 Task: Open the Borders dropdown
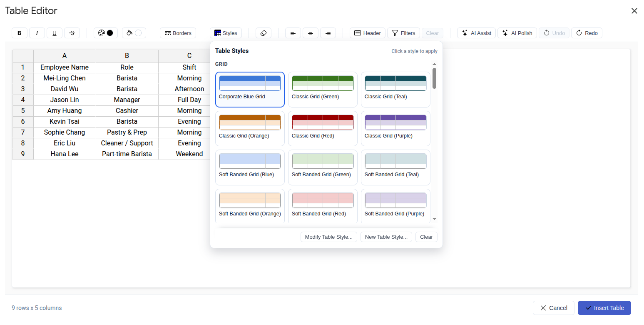click(178, 33)
